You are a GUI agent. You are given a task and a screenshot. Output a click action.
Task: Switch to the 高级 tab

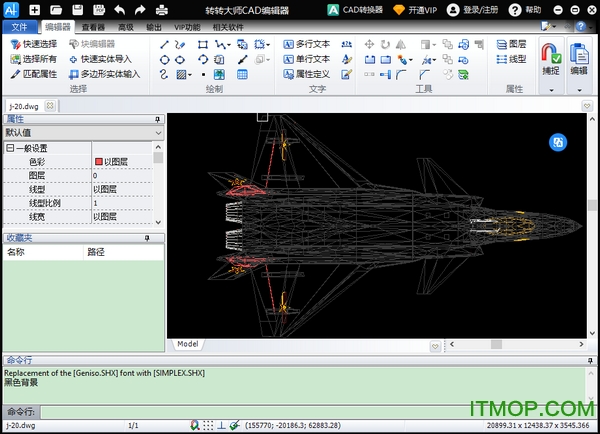126,27
